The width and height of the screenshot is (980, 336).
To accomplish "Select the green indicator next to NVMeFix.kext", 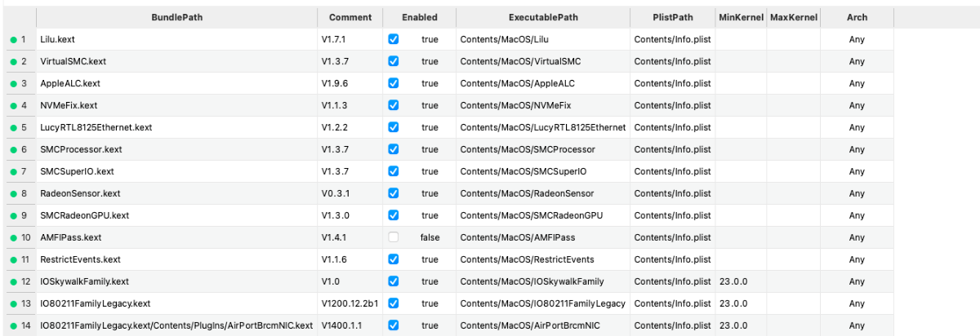I will coord(13,105).
